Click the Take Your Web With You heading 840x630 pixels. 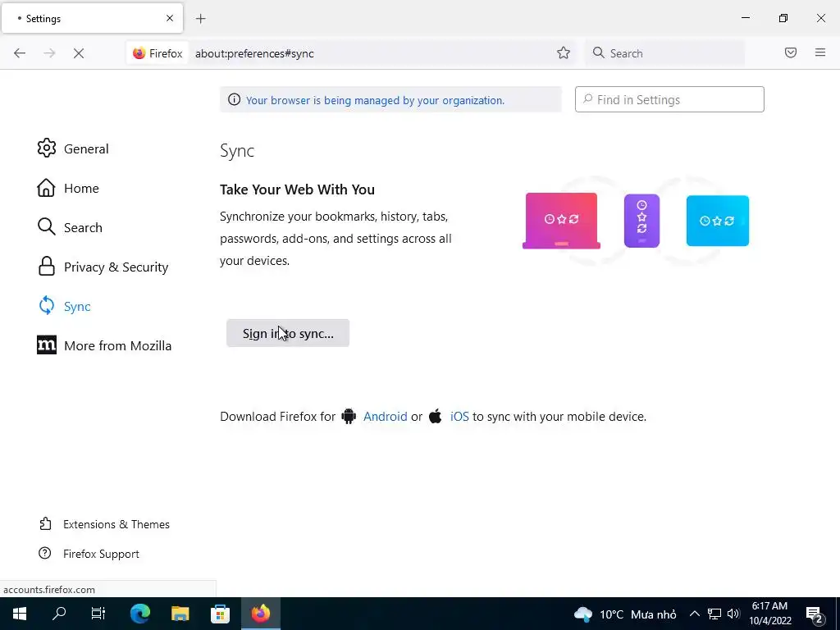pos(297,189)
